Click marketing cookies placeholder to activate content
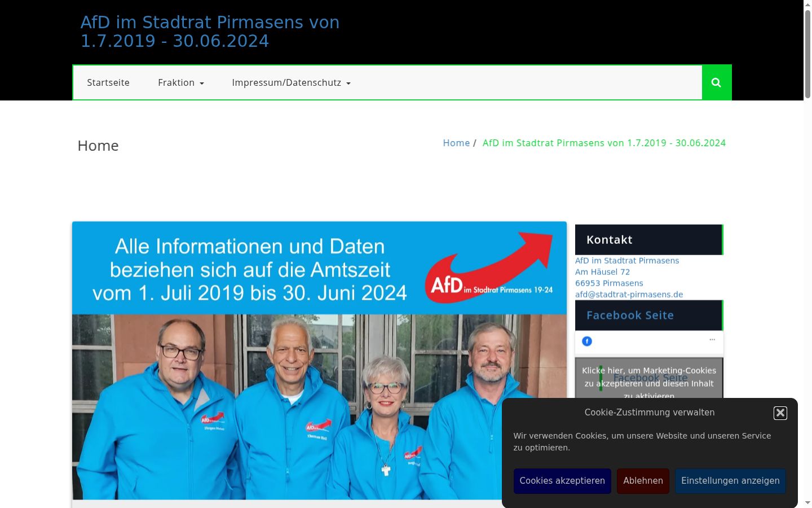Screen dimensions: 812x508 [x=649, y=378]
